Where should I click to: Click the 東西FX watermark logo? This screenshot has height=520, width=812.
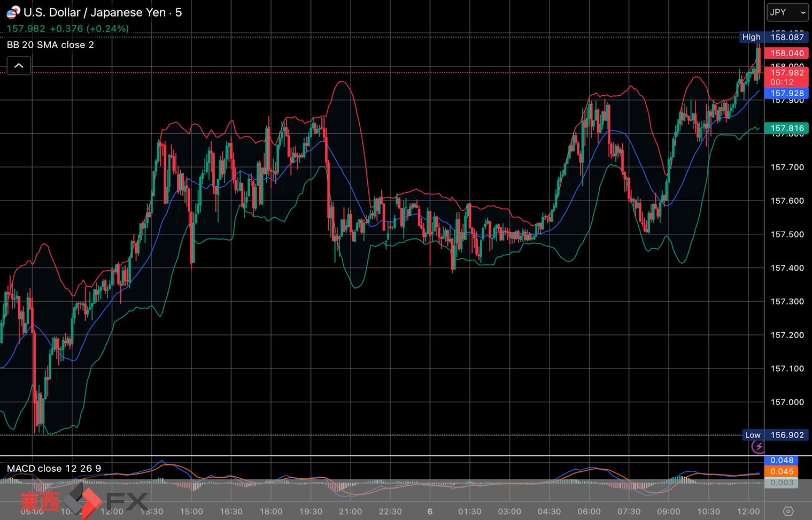click(x=84, y=501)
